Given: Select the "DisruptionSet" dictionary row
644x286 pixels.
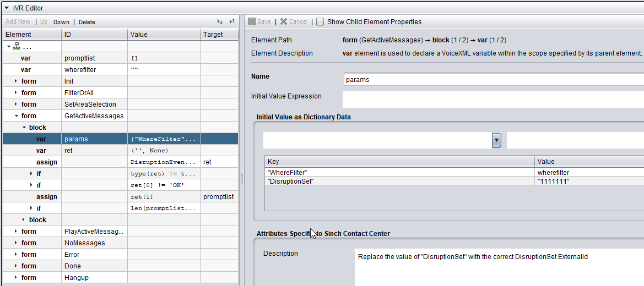Looking at the screenshot, I should pyautogui.click(x=399, y=181).
